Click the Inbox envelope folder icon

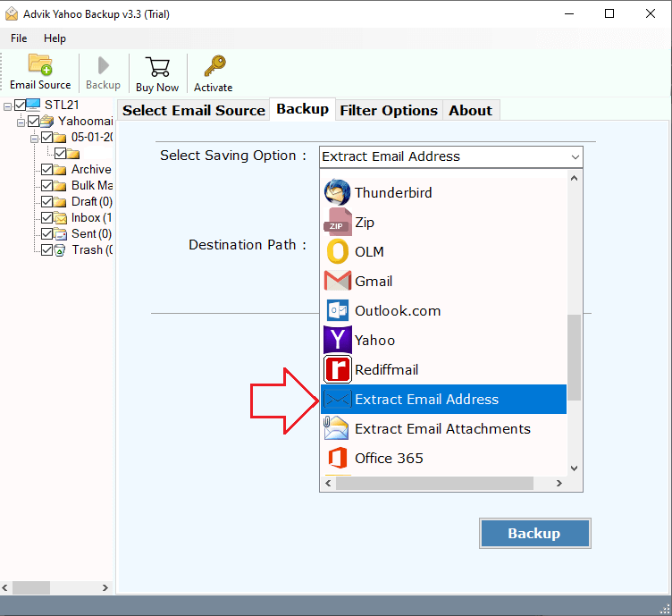tap(60, 218)
